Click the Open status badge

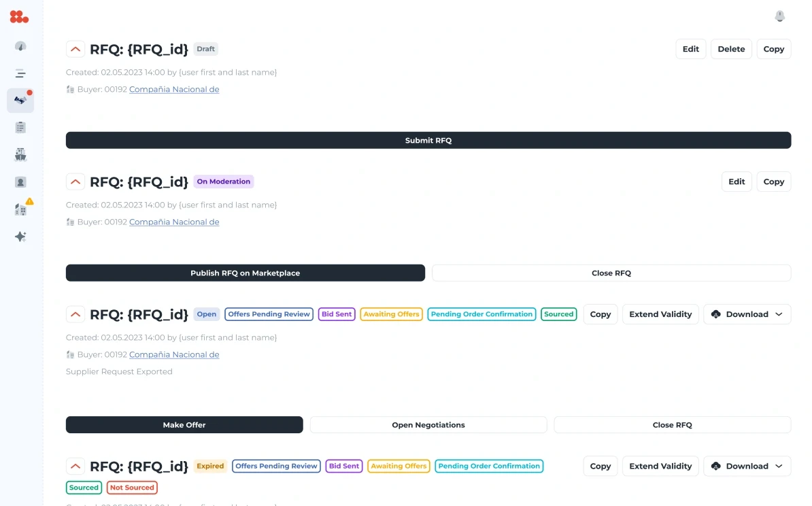point(206,314)
